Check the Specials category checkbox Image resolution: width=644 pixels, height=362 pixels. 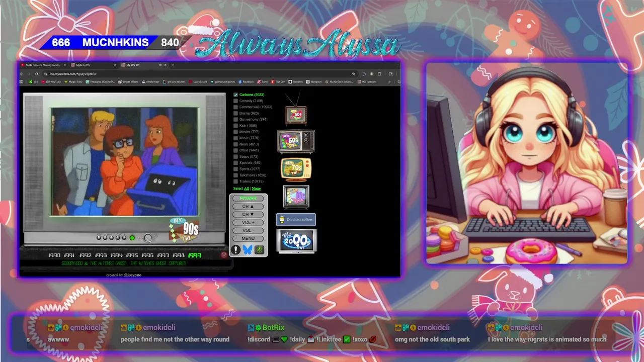click(x=235, y=163)
